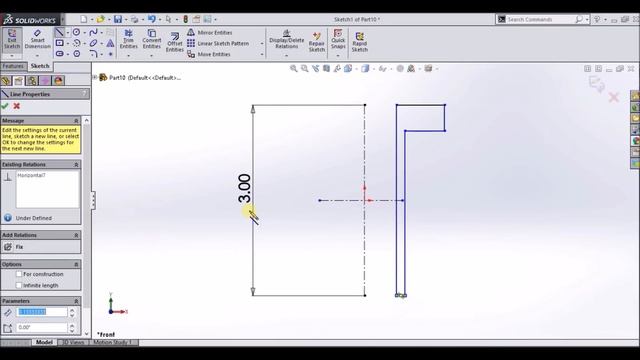640x360 pixels.
Task: Click the Zoom to Area icon
Action: 304,69
